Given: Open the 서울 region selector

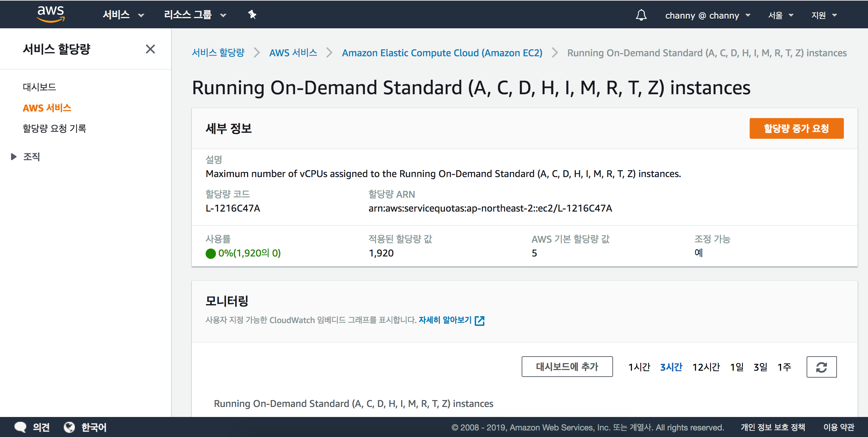Looking at the screenshot, I should click(x=780, y=16).
